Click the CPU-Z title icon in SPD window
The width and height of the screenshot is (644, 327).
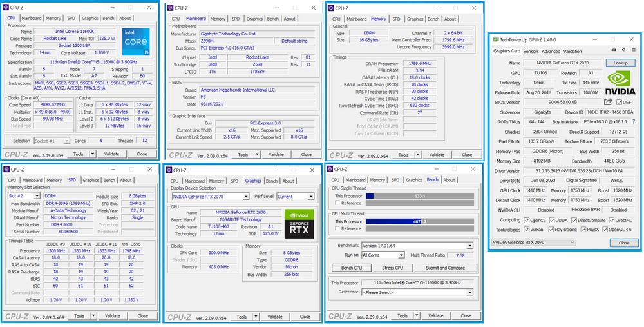[x=7, y=170]
